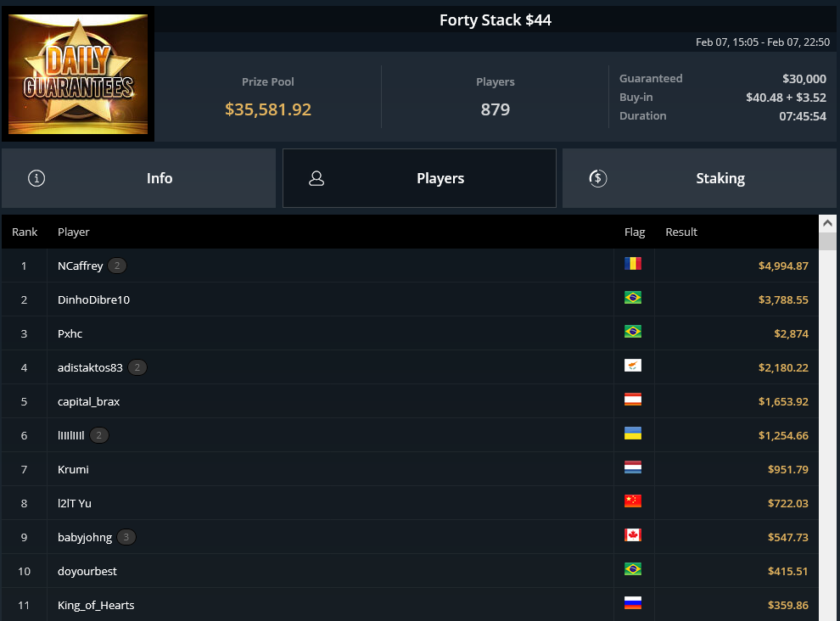The width and height of the screenshot is (840, 621).
Task: Click the $1,653.92 result
Action: pyautogui.click(x=783, y=401)
